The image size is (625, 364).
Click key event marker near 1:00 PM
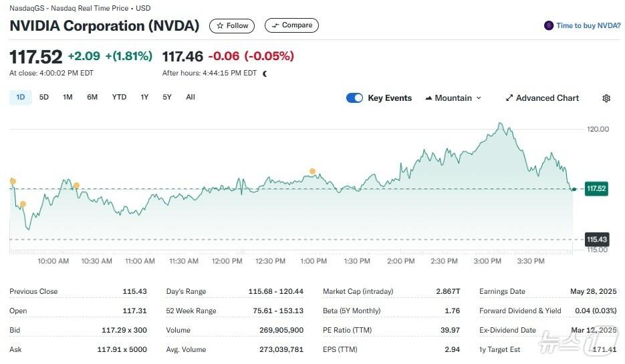312,172
